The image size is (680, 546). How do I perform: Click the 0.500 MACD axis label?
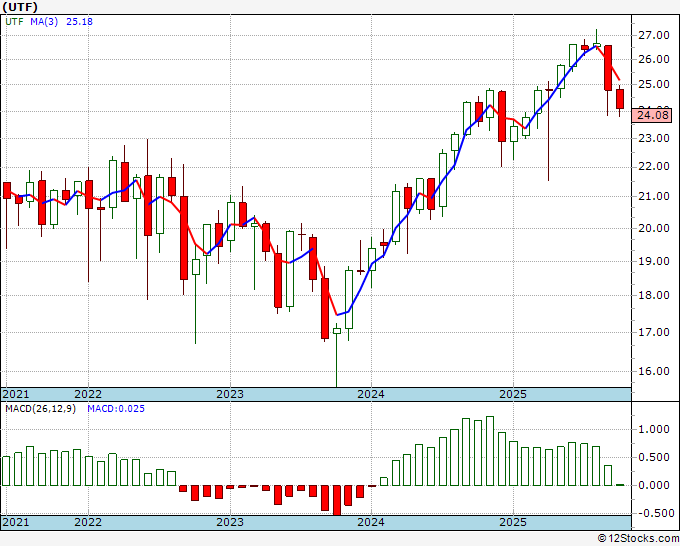pos(654,458)
